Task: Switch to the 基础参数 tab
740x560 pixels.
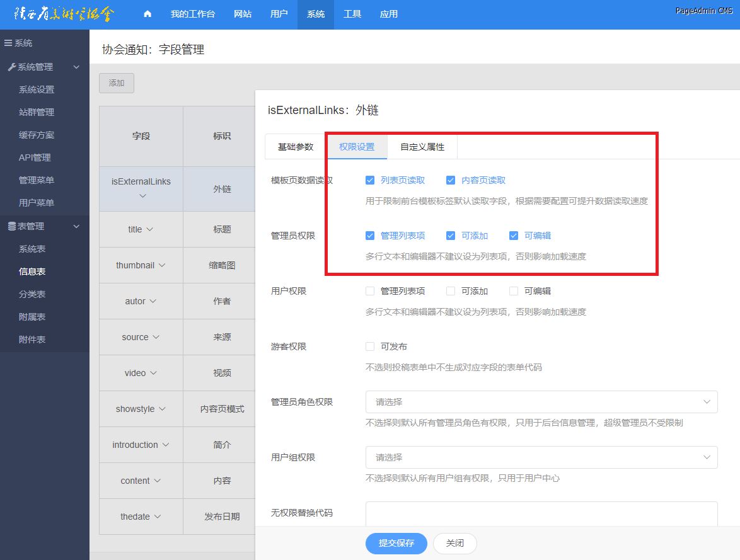Action: click(x=296, y=147)
